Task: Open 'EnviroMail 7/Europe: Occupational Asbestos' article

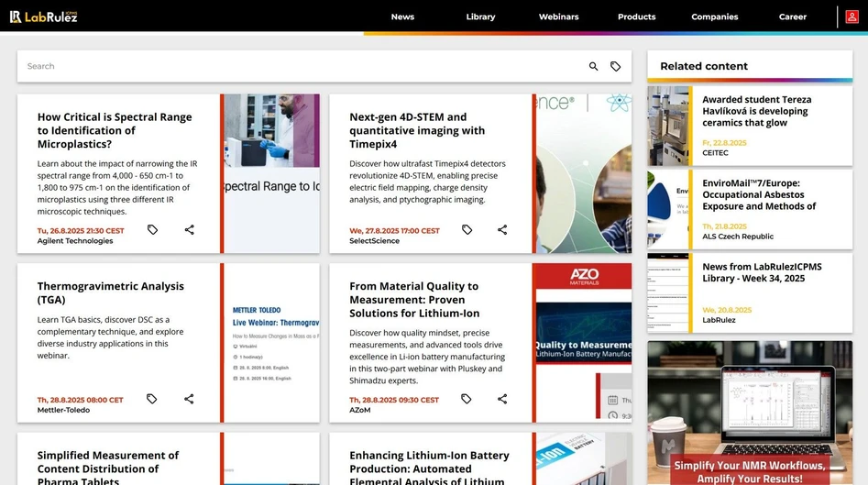Action: click(759, 194)
